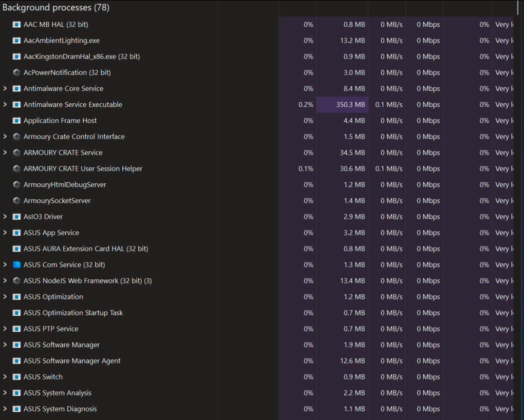The width and height of the screenshot is (524, 420).
Task: Select the AcPowerNotification (32 bit) name
Action: 67,73
